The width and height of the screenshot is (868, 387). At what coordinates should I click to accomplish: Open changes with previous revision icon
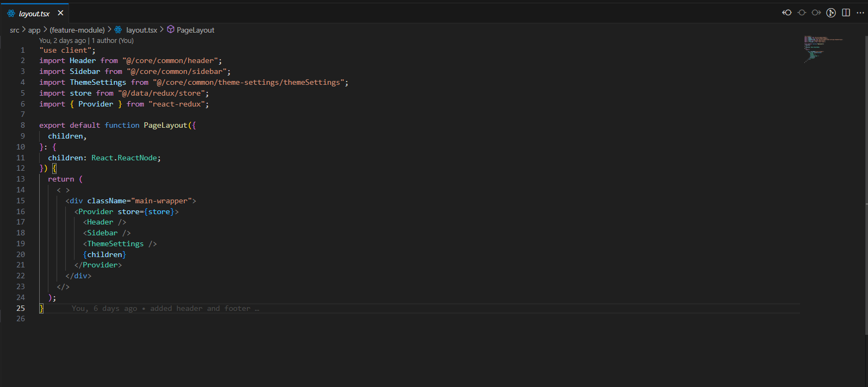coord(786,13)
